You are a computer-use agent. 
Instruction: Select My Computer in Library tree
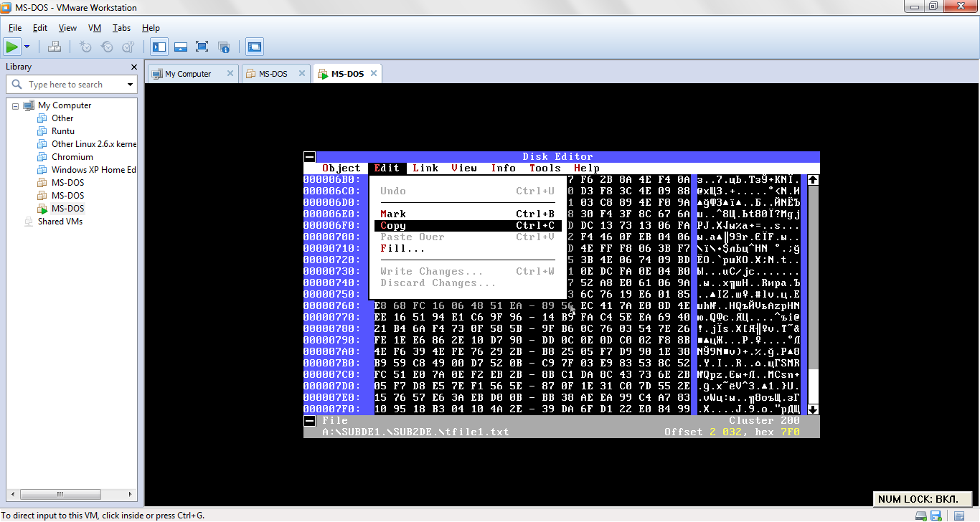tap(65, 105)
